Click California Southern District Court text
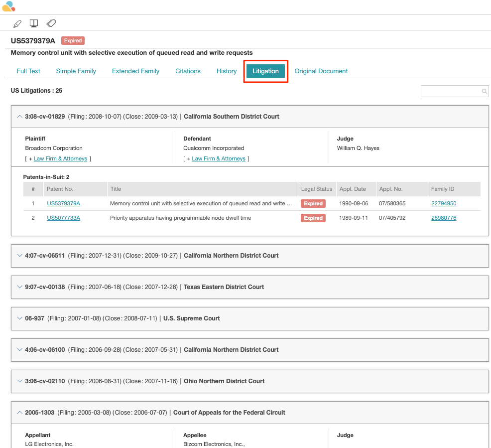491x448 pixels. 232,117
